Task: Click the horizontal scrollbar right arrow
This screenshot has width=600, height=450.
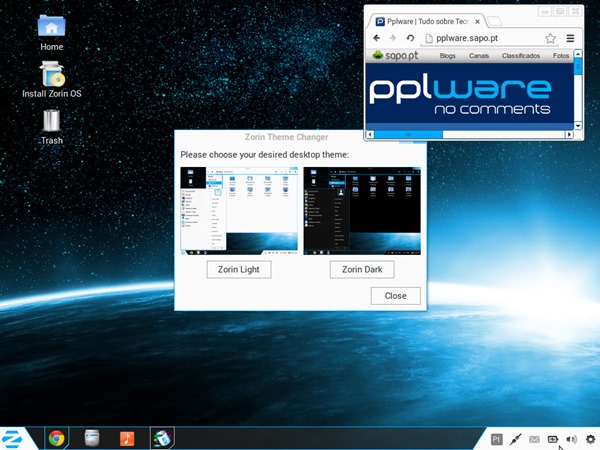Action: coord(569,134)
